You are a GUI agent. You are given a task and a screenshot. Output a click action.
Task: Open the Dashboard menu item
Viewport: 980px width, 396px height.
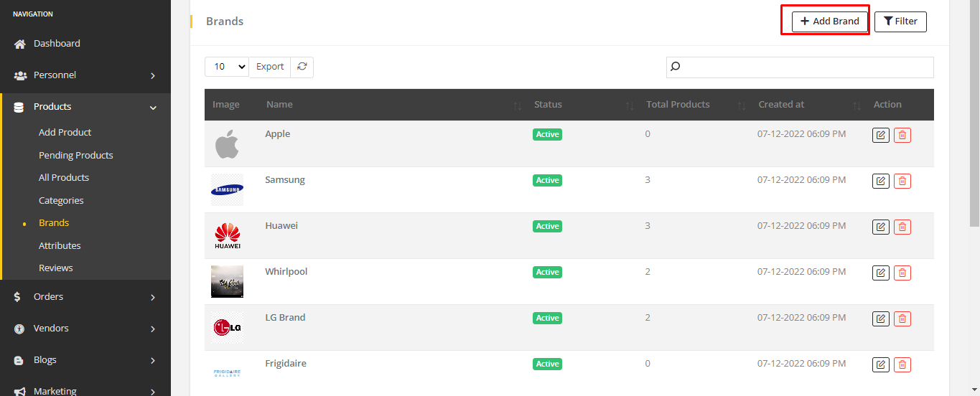(57, 44)
